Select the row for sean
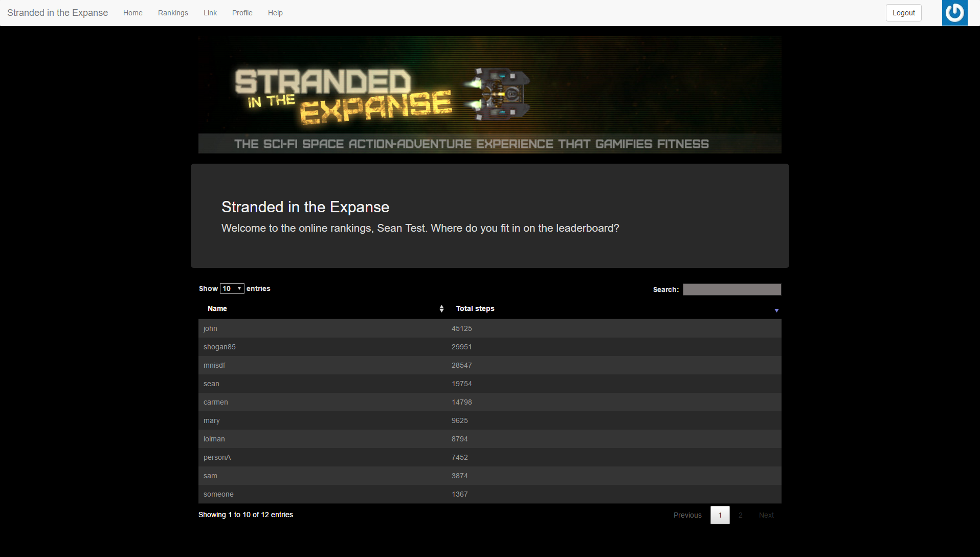The height and width of the screenshot is (557, 980). point(490,384)
